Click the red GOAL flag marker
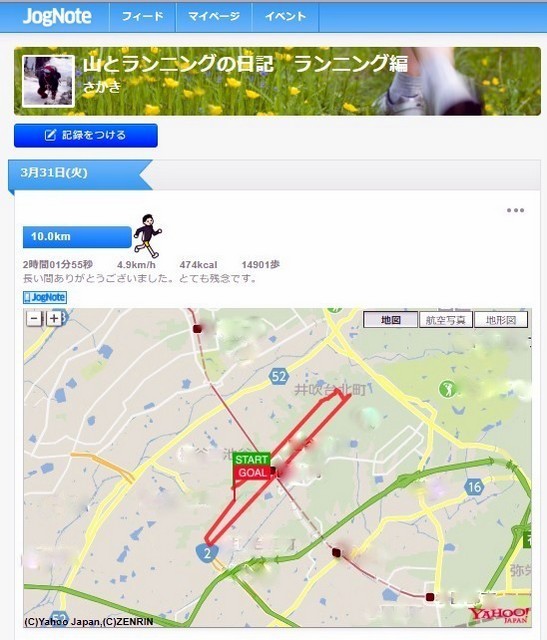The image size is (547, 640). point(251,473)
